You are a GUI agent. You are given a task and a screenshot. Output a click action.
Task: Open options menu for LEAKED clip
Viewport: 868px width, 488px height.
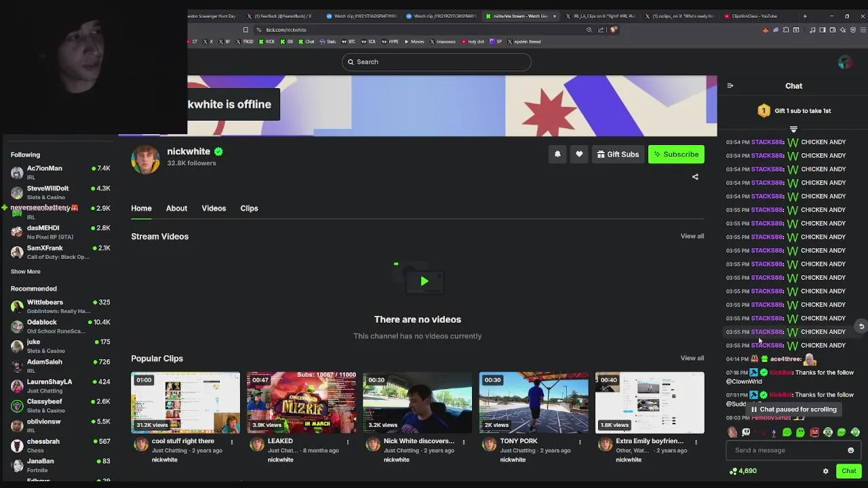pos(348,442)
